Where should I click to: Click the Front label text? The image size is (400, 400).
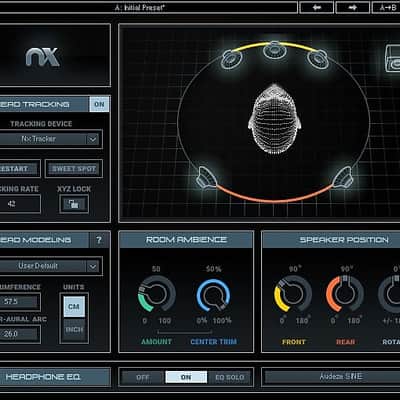(x=293, y=342)
